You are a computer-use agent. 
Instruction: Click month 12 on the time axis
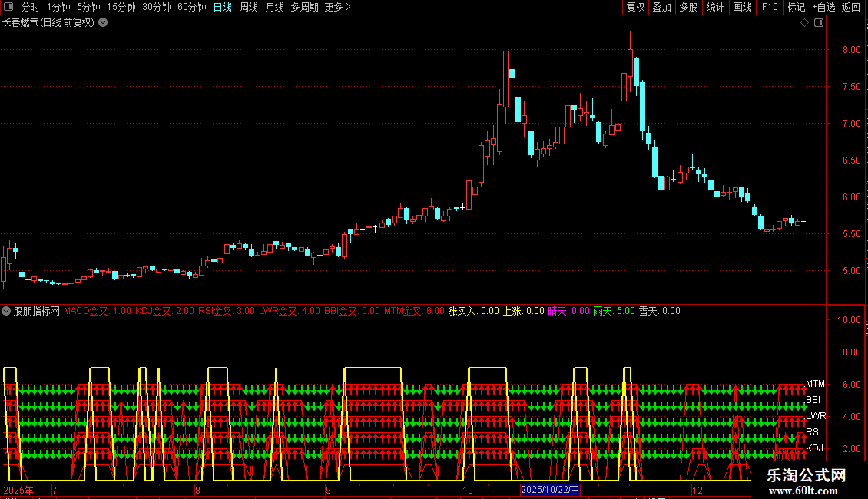pos(697,490)
